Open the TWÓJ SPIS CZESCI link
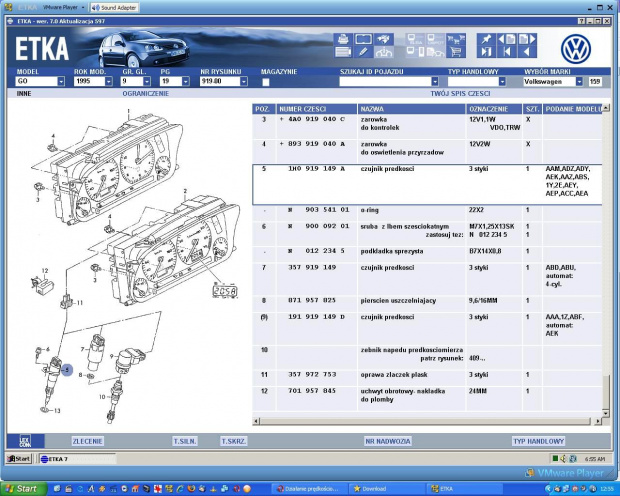Image resolution: width=620 pixels, height=496 pixels. [x=460, y=94]
